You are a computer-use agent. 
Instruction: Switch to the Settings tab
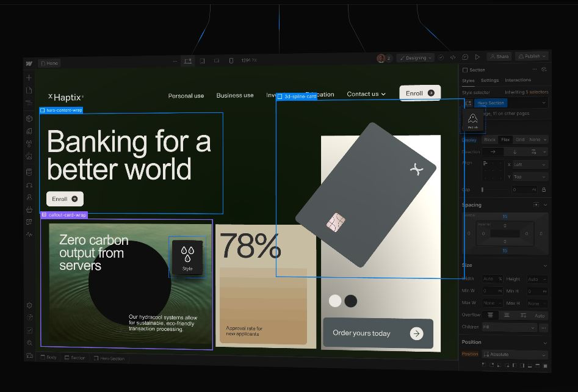(x=489, y=80)
